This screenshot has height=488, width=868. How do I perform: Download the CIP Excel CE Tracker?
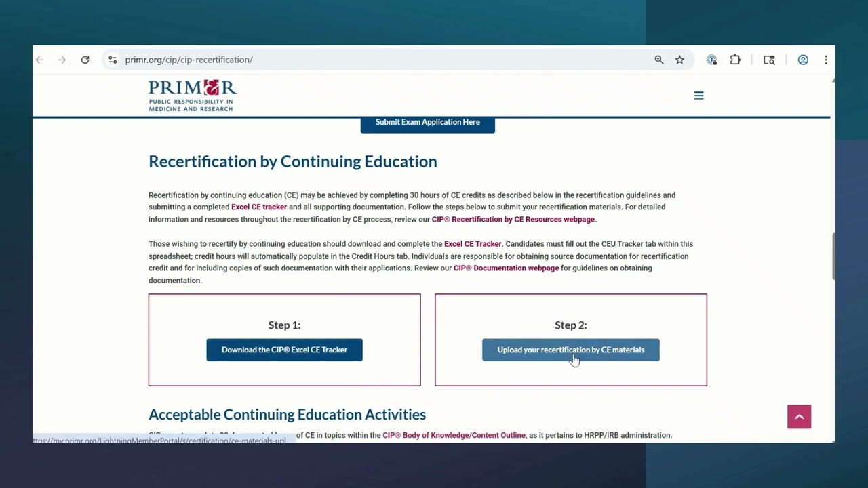coord(284,350)
